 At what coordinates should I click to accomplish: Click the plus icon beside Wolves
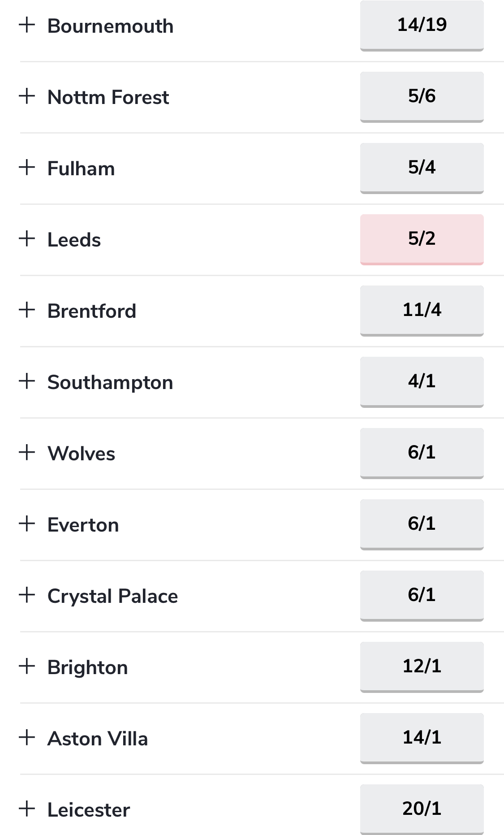tap(27, 452)
